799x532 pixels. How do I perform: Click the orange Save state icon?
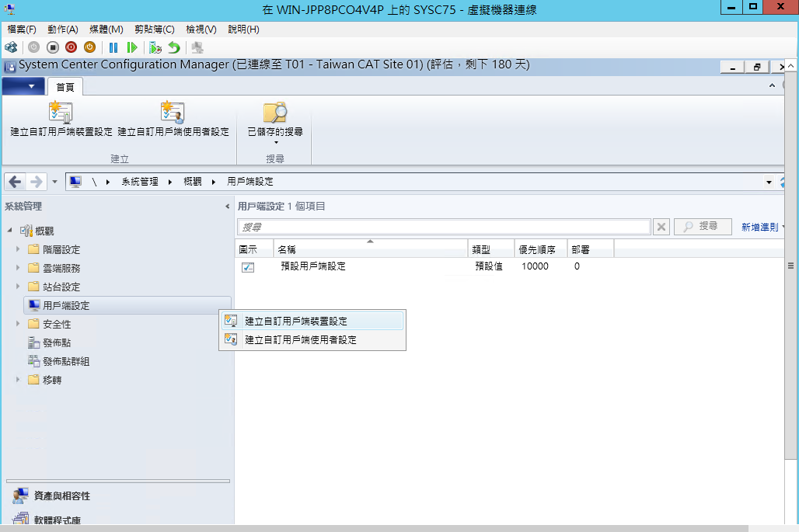89,47
